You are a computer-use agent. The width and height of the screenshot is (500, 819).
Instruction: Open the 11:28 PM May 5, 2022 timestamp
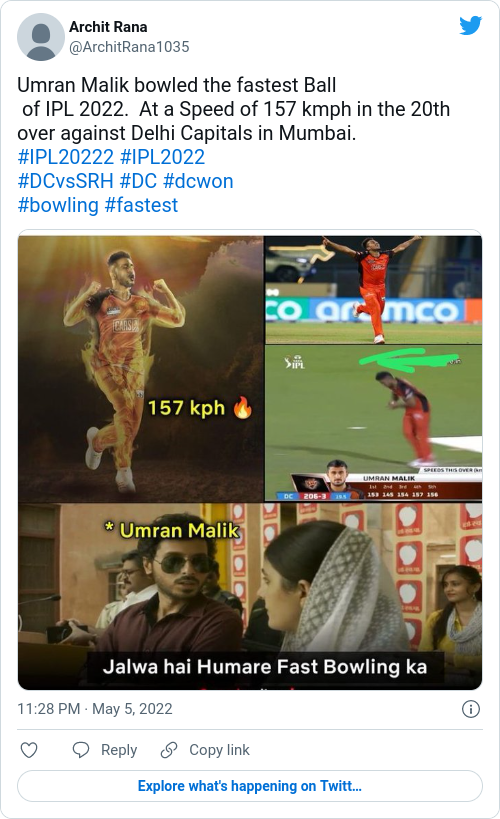tap(95, 709)
